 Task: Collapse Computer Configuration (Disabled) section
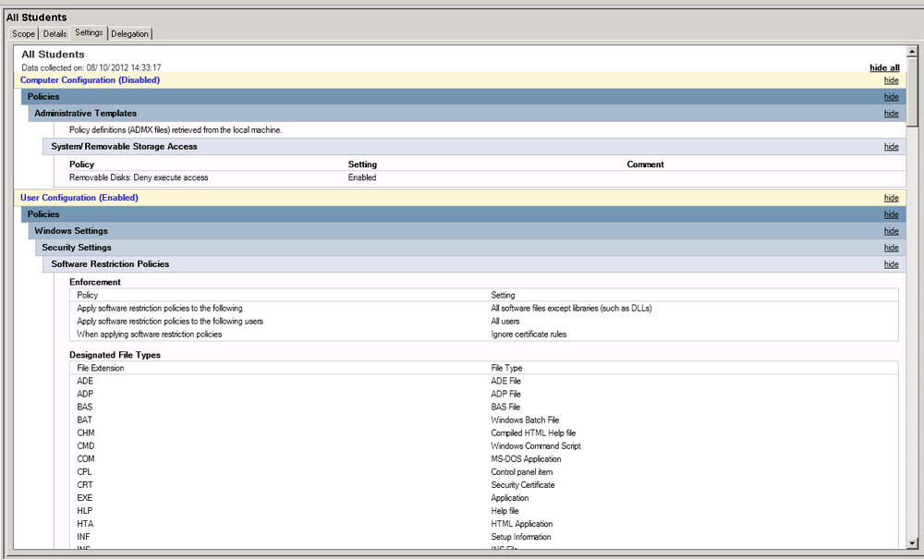pyautogui.click(x=891, y=80)
